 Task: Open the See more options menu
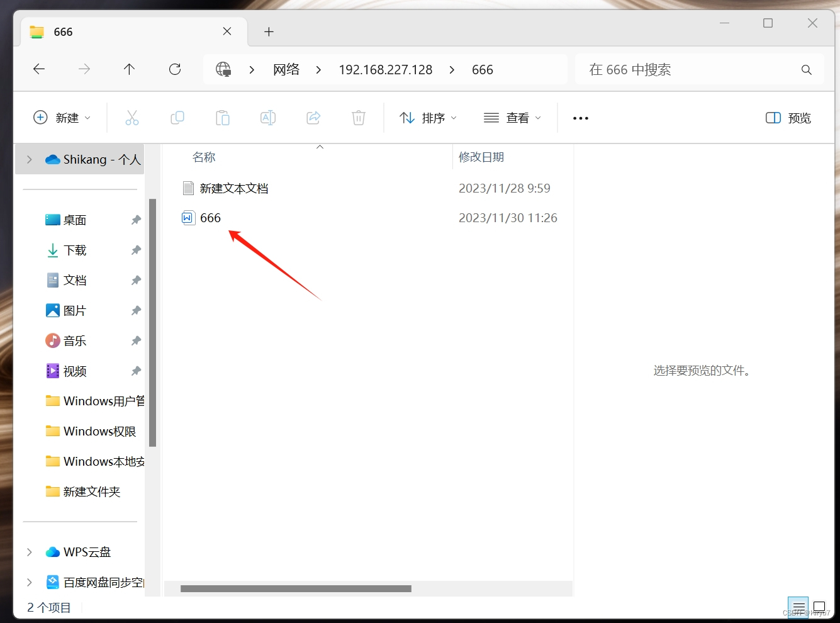click(581, 118)
